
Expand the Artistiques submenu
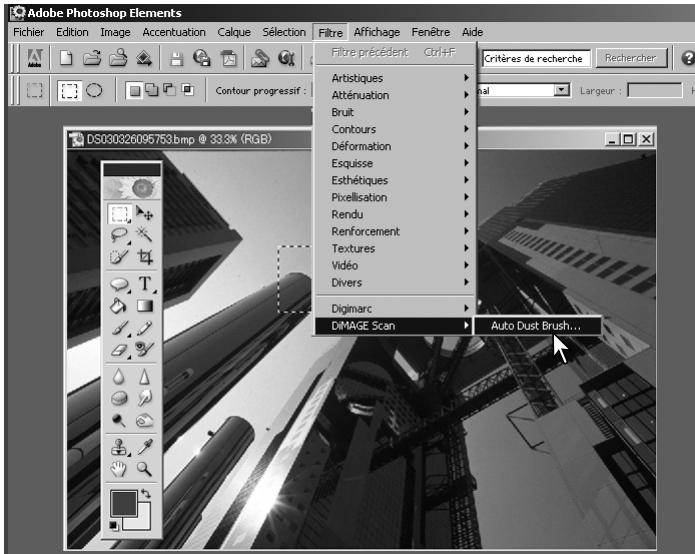(394, 78)
